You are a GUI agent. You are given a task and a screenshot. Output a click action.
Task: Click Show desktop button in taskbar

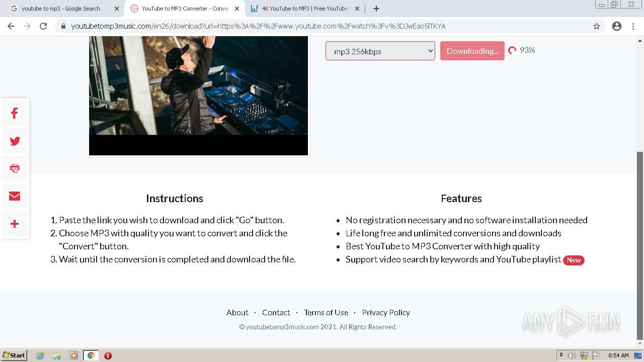click(638, 355)
